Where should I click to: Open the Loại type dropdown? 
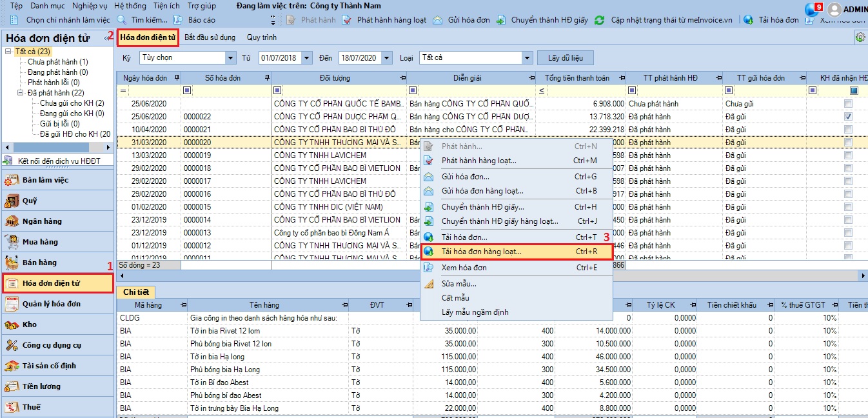[x=526, y=58]
